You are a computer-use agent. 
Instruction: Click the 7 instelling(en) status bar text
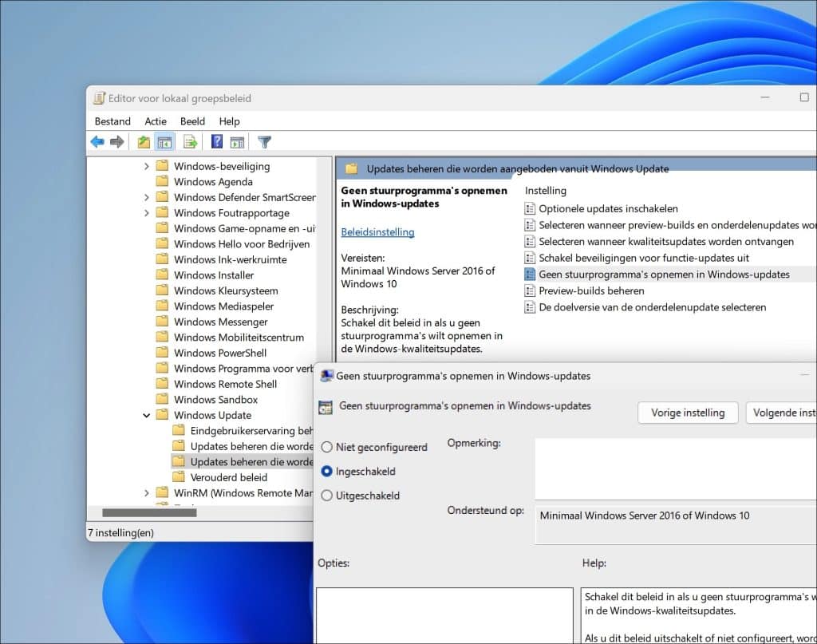point(121,532)
